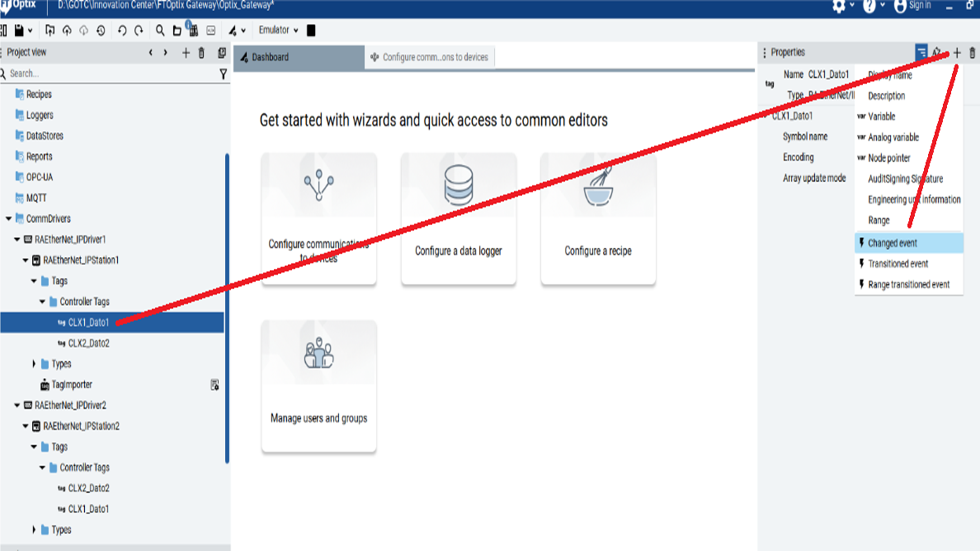Click the code editor icon in toolbar
Screen dimensions: 980x551
pyautogui.click(x=211, y=30)
